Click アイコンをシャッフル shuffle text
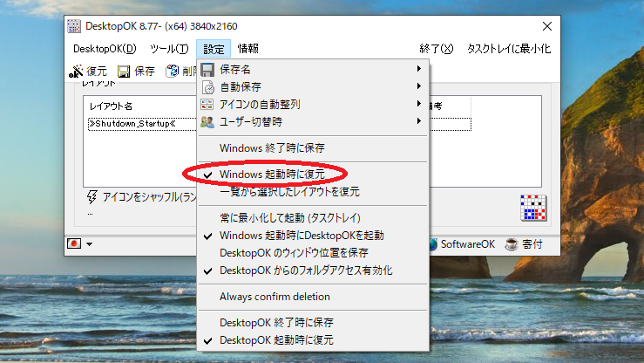The height and width of the screenshot is (363, 644). (x=150, y=197)
